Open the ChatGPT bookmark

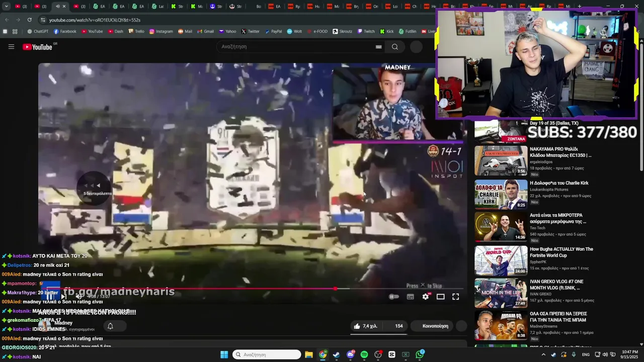pos(38,31)
